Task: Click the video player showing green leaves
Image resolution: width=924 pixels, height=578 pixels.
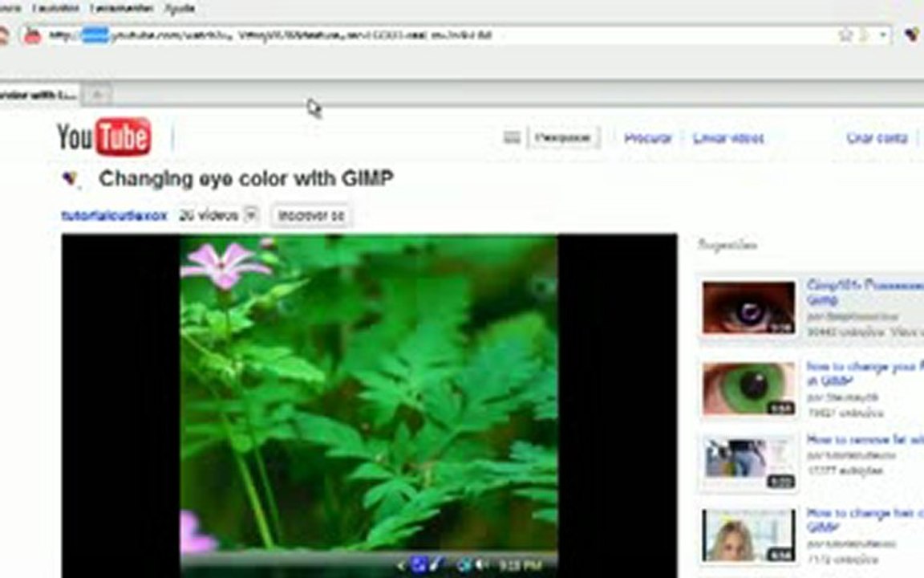Action: [369, 405]
